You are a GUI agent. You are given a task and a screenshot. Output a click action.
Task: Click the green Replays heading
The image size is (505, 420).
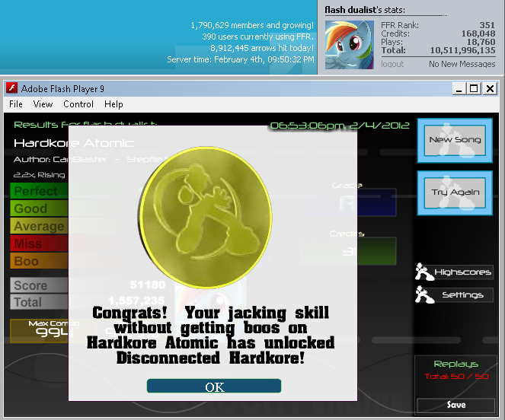click(455, 364)
